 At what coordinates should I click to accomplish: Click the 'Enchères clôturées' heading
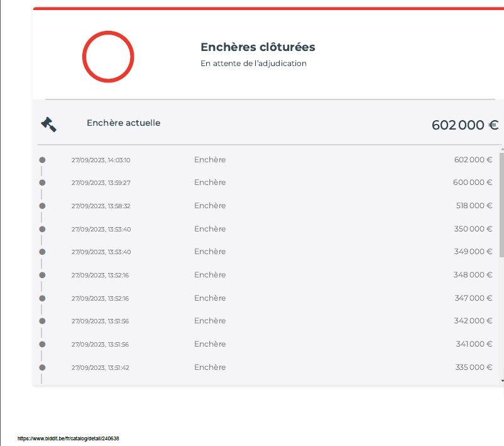click(258, 47)
